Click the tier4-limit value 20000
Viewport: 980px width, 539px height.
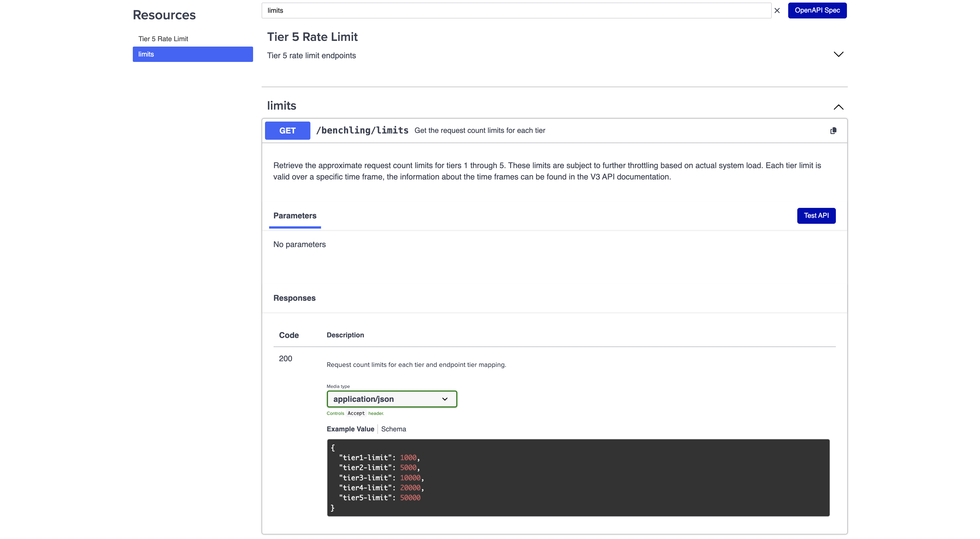(410, 488)
